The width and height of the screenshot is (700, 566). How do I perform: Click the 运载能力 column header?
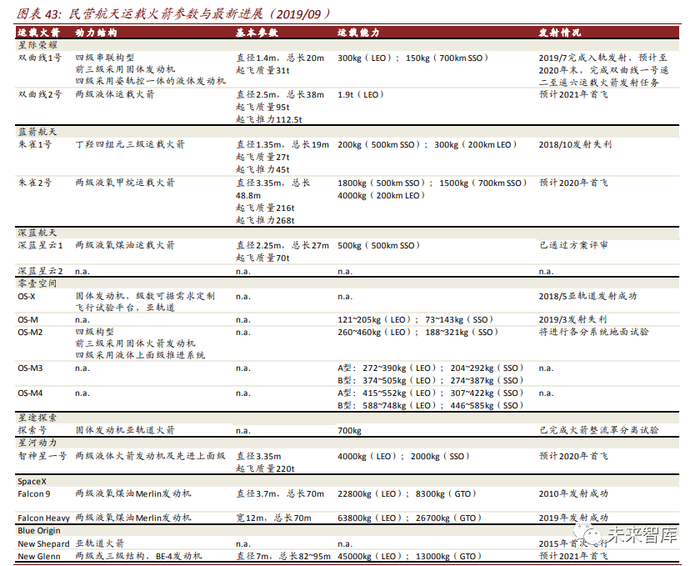click(358, 33)
